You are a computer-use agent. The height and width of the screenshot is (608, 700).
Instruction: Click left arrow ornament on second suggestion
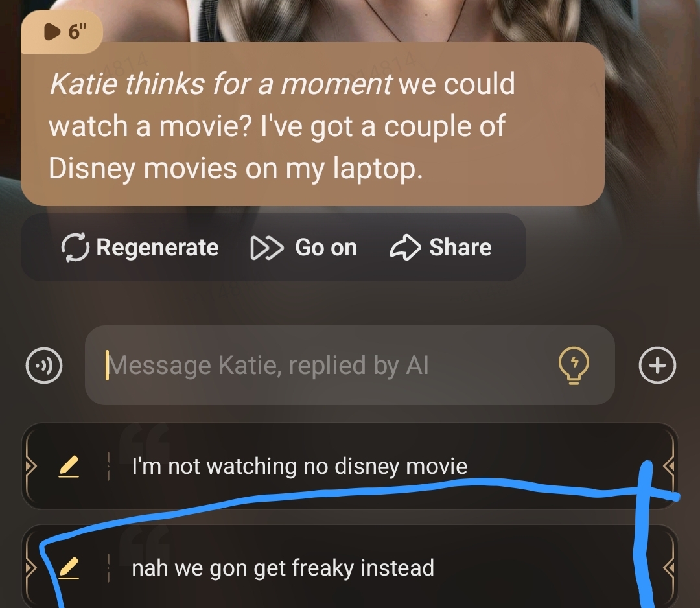click(30, 568)
